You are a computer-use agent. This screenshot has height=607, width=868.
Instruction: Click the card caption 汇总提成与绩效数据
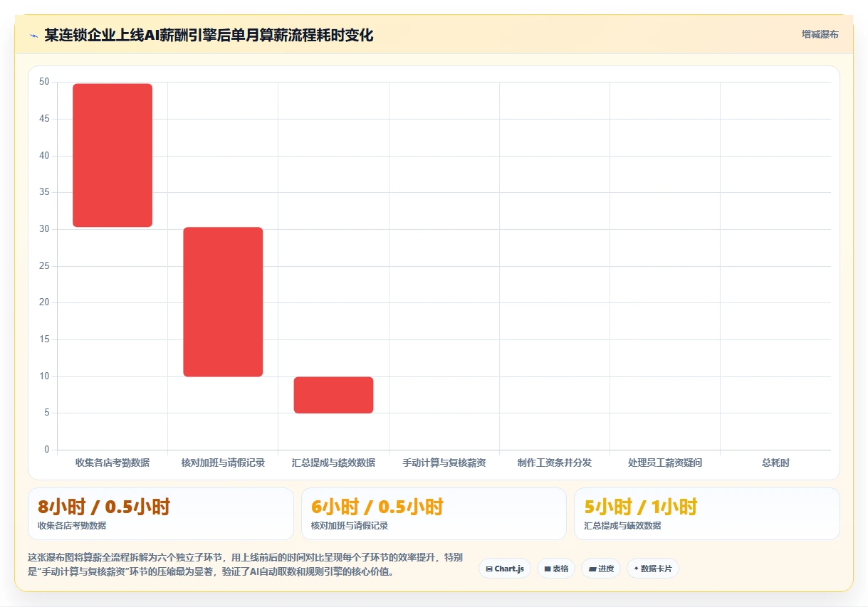[x=623, y=526]
